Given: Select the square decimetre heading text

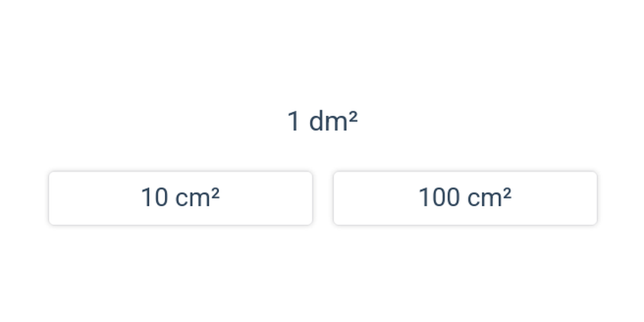Looking at the screenshot, I should (x=323, y=122).
